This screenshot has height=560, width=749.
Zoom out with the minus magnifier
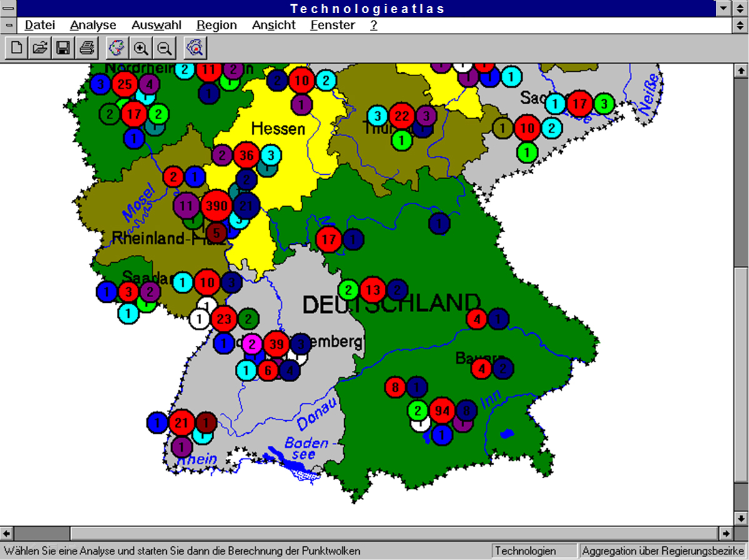(164, 48)
